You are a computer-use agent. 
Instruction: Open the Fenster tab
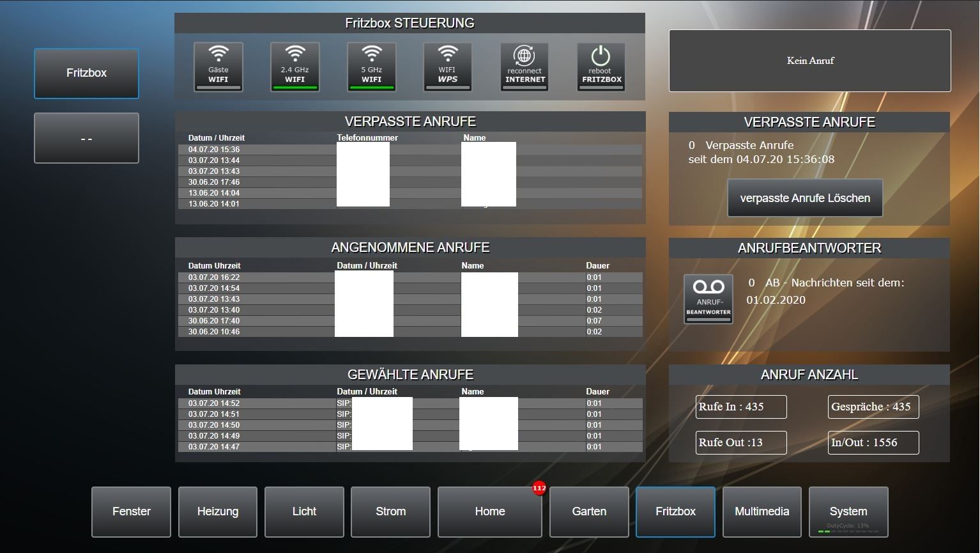(131, 512)
